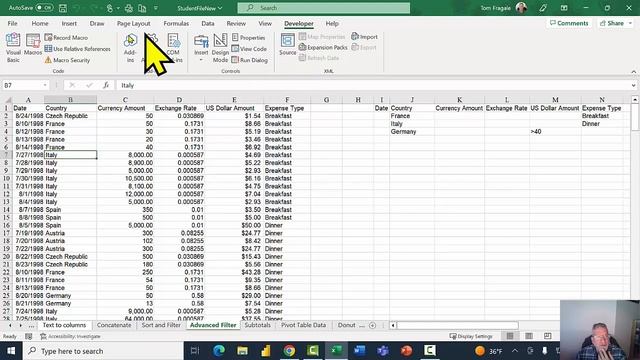Screen dimensions: 640x360
Task: Click the formula bar showing Italy
Action: 373,85
